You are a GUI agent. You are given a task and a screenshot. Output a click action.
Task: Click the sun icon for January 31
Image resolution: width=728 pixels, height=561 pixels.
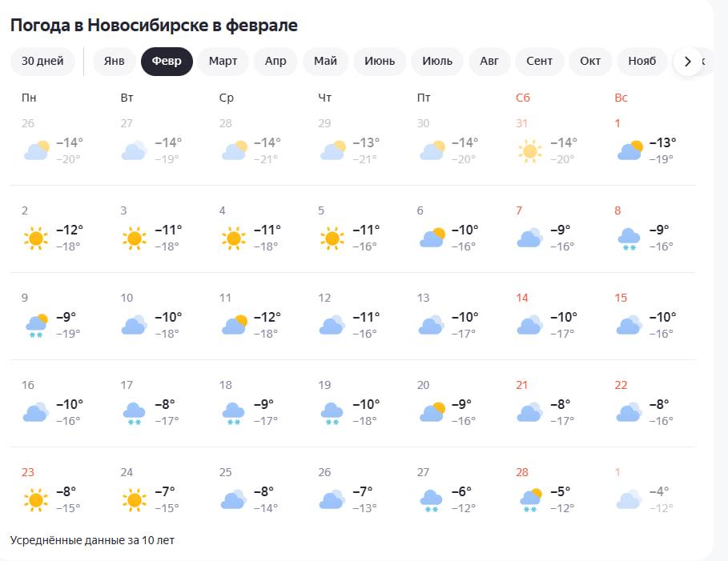point(530,150)
